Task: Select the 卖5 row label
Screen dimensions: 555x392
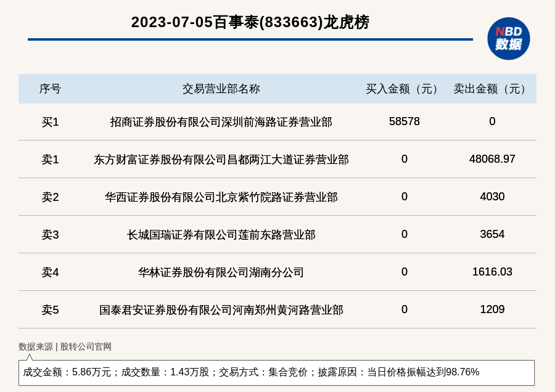Action: (x=50, y=310)
